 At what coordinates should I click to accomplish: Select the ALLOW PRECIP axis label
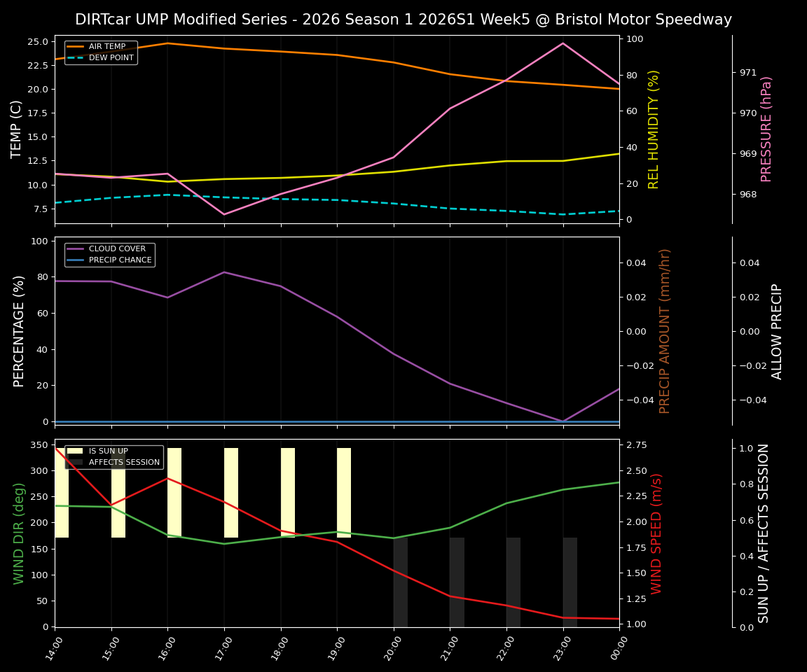(x=778, y=330)
